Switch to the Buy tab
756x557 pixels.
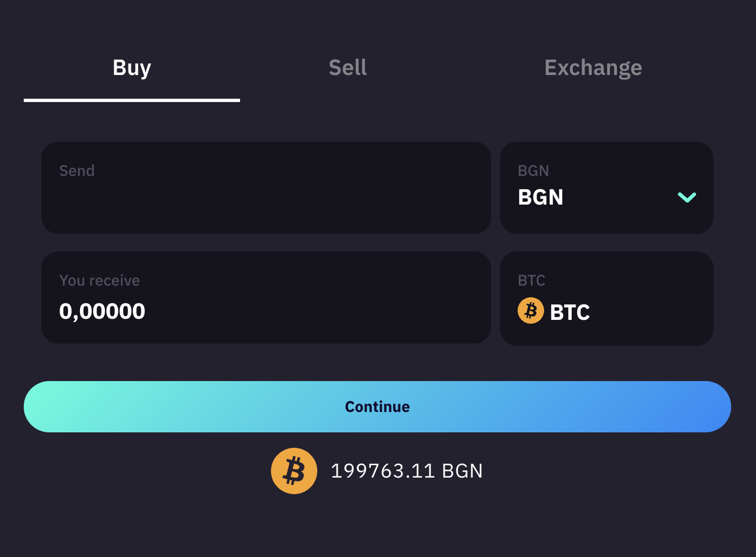[132, 68]
